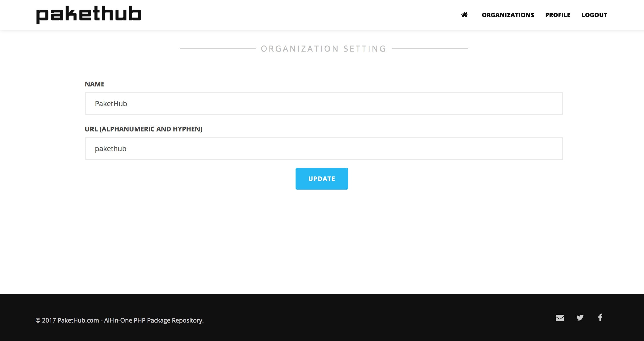The width and height of the screenshot is (644, 341).
Task: Click empty dark footer area between text and icons
Action: (x=380, y=319)
